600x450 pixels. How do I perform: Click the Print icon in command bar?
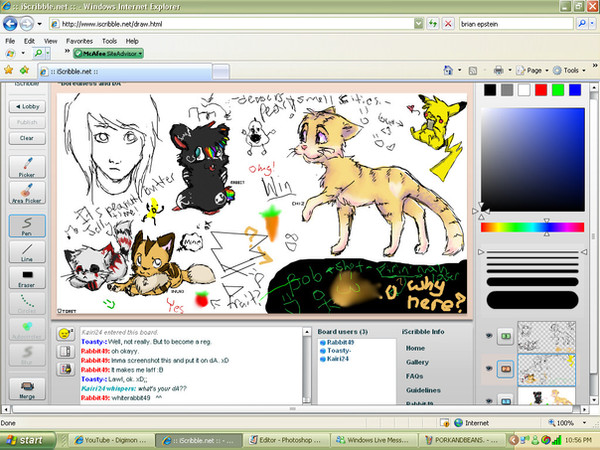[x=498, y=70]
